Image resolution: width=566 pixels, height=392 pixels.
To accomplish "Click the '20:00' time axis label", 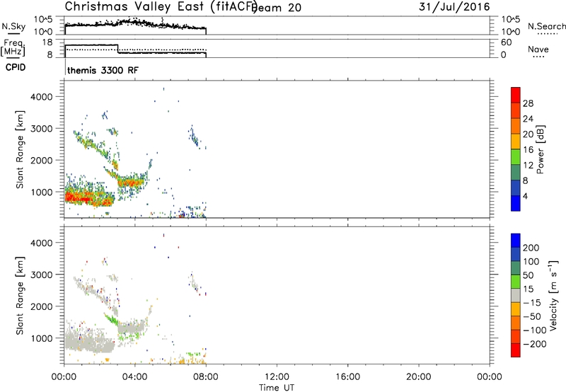I will [x=419, y=377].
